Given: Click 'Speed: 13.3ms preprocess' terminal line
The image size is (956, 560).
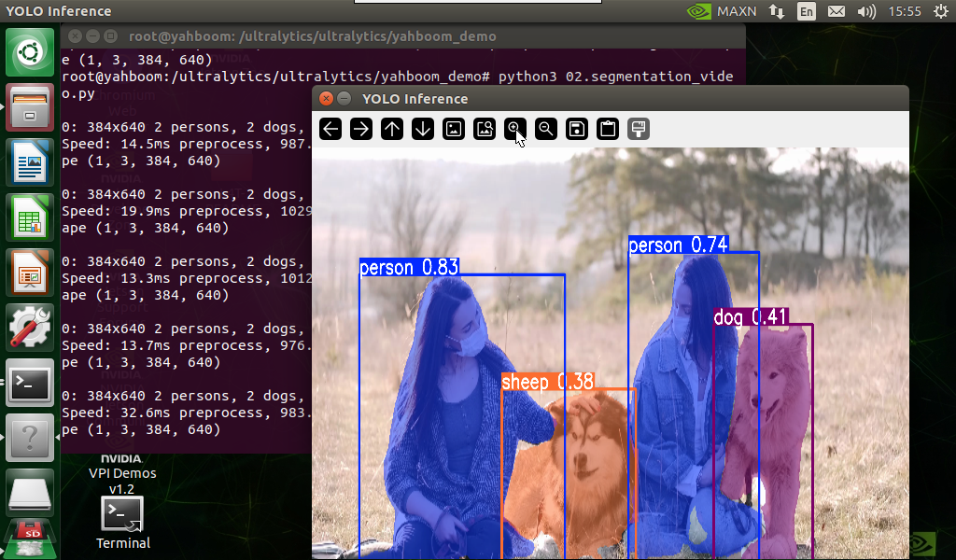Looking at the screenshot, I should pyautogui.click(x=186, y=278).
